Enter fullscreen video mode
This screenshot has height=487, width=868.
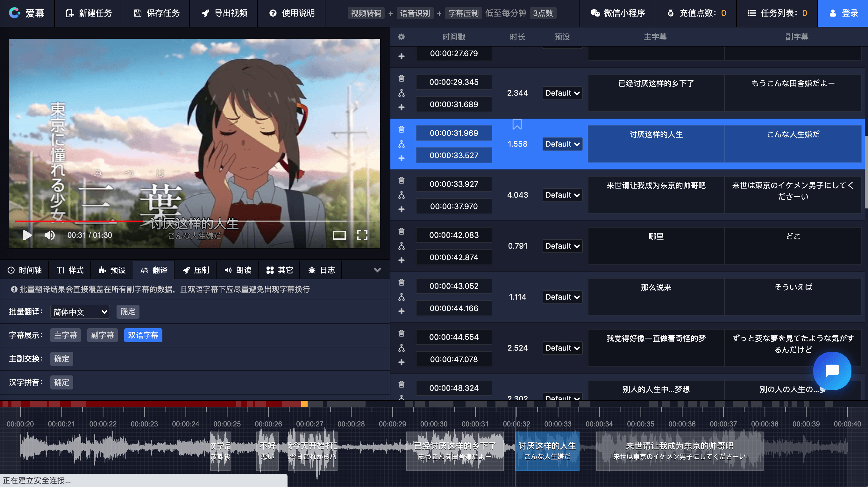pos(362,235)
